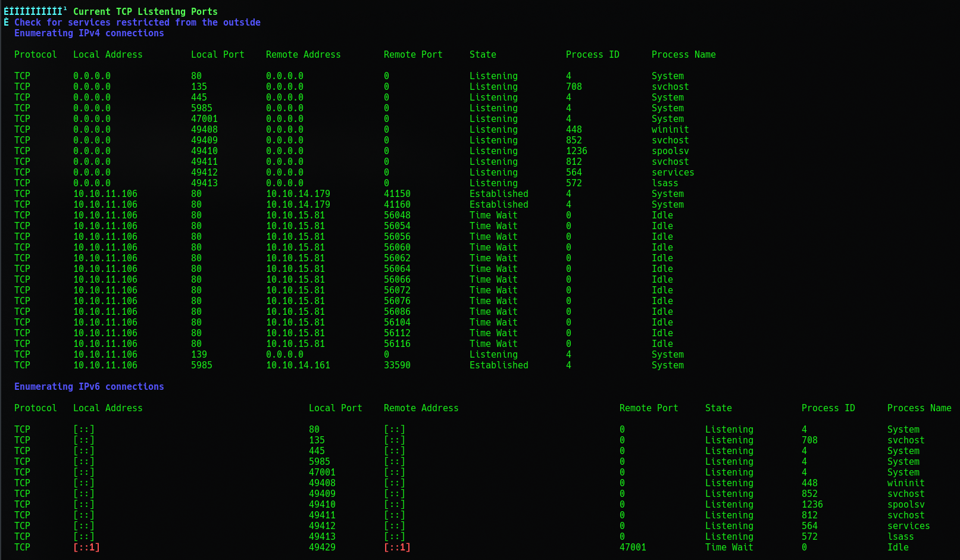Select the 'Enumerating IPv6 connections' text

tap(89, 386)
